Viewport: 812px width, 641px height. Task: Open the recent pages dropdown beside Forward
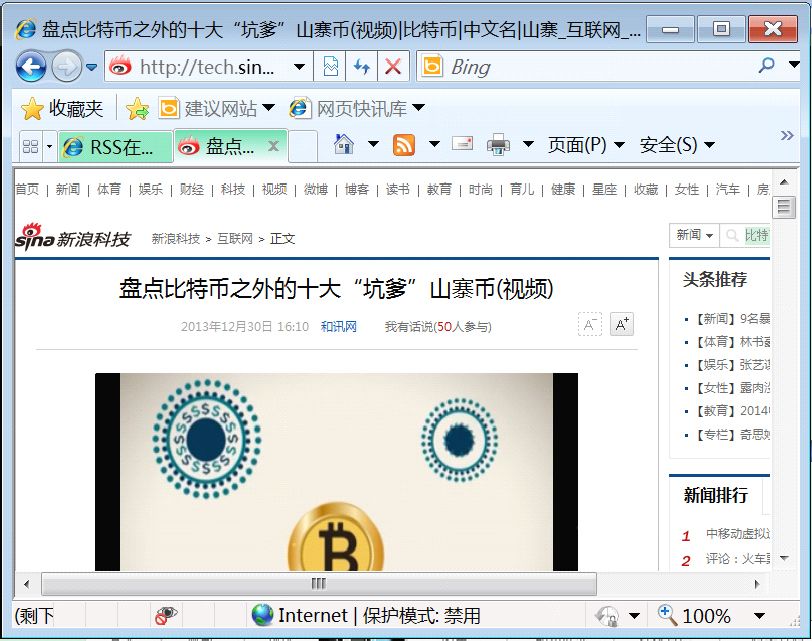(x=92, y=67)
